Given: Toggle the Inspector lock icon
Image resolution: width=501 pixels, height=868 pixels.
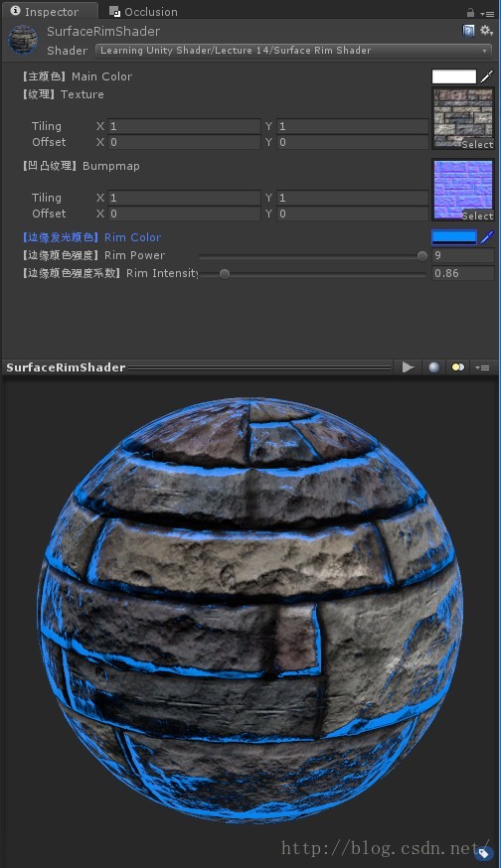Looking at the screenshot, I should coord(470,12).
